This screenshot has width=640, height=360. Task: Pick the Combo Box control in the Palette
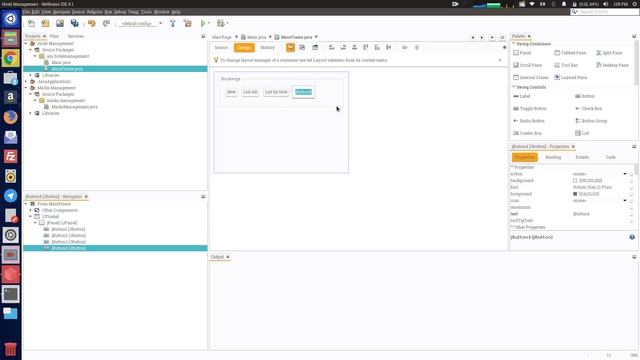[x=527, y=133]
